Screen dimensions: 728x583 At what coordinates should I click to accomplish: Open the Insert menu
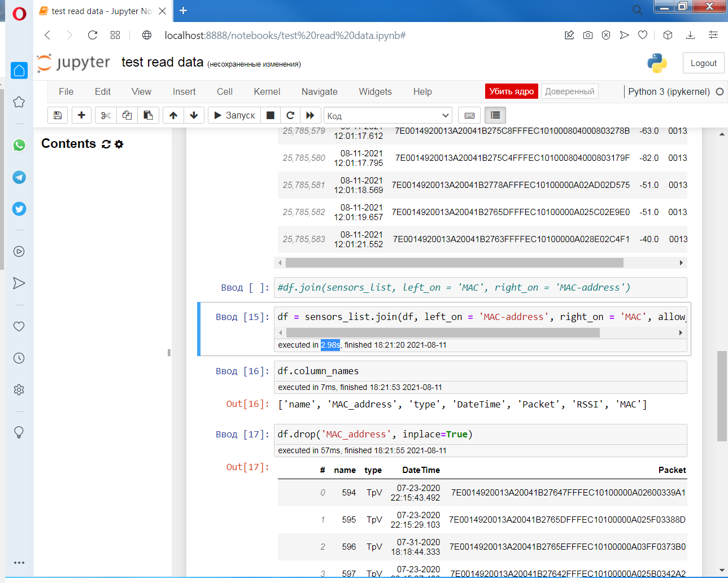184,91
